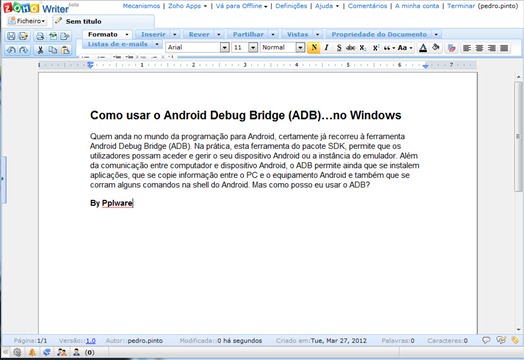Align text left

[467, 48]
